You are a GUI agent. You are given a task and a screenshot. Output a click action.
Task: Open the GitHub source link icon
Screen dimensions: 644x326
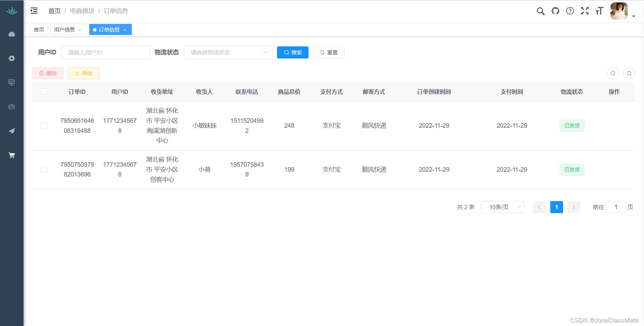click(x=555, y=11)
